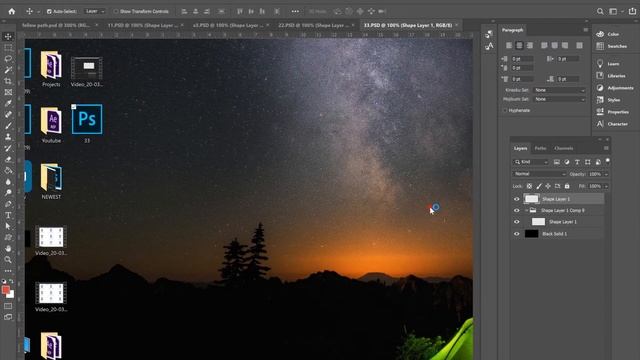Toggle the Hyphenate checkbox
This screenshot has height=360, width=640.
click(x=505, y=110)
